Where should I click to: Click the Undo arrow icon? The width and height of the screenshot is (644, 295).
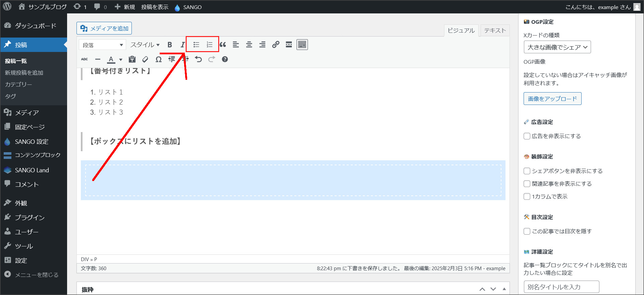click(x=199, y=59)
